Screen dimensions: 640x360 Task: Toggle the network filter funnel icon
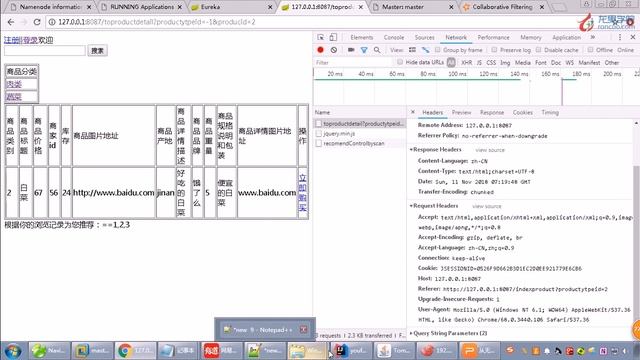(x=364, y=50)
